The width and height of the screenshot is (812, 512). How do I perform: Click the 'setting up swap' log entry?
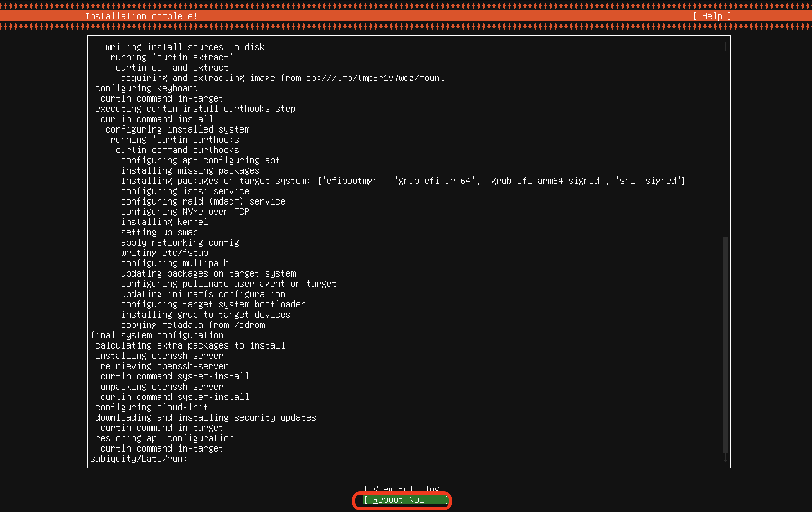159,233
